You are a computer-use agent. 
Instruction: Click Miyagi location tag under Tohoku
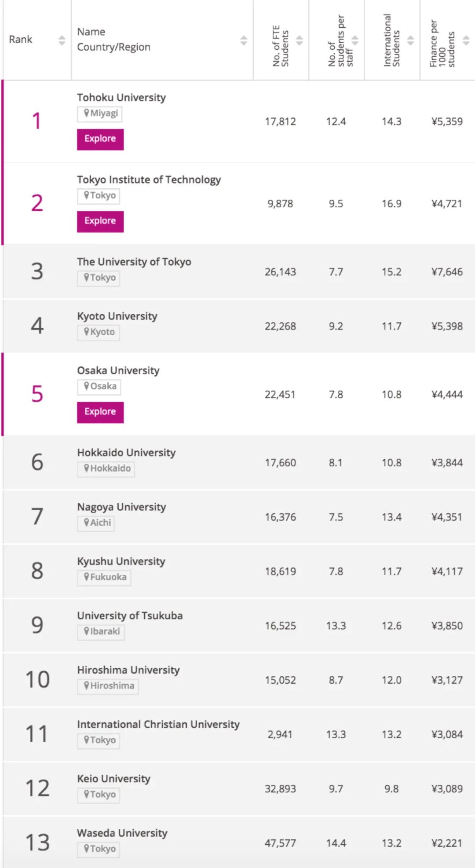click(x=100, y=114)
